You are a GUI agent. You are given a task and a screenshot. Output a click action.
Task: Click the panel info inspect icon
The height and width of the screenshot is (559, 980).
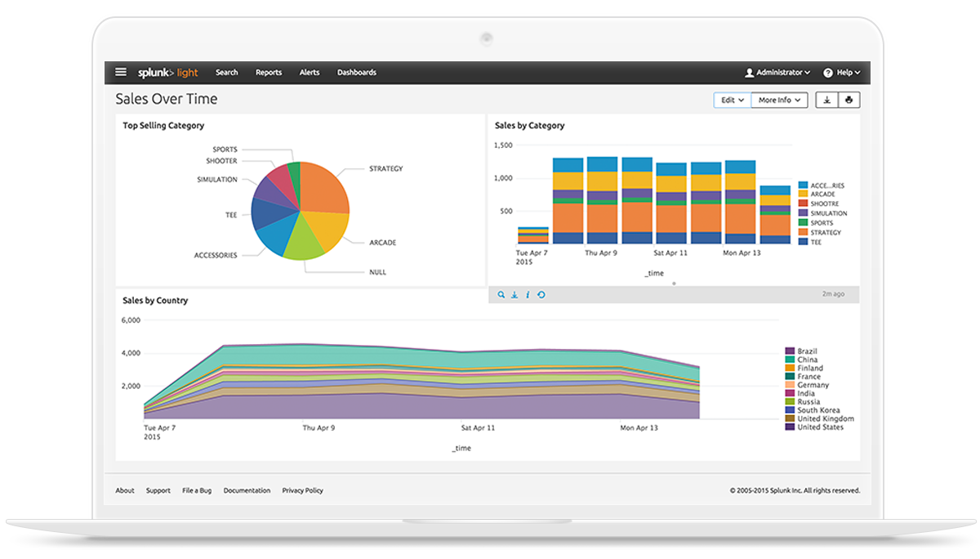click(528, 295)
